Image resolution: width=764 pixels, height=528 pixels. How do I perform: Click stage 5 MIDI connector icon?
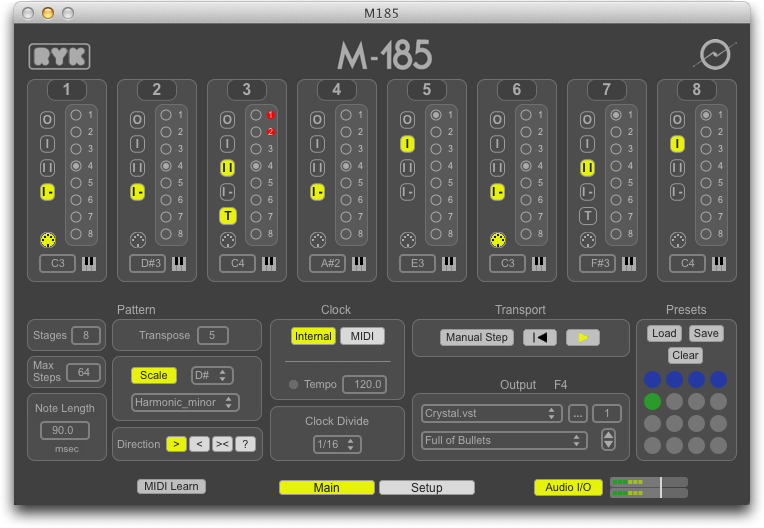tap(408, 240)
